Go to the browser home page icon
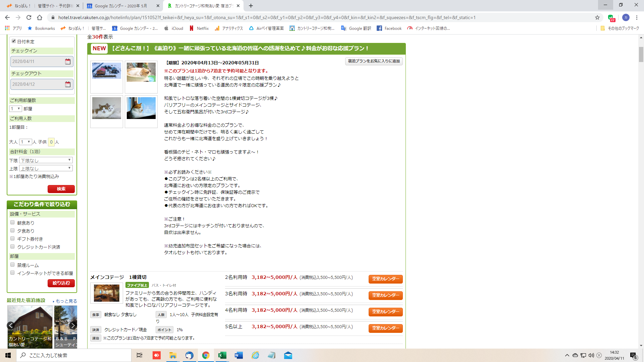Viewport: 644px width, 362px height. 40,17
